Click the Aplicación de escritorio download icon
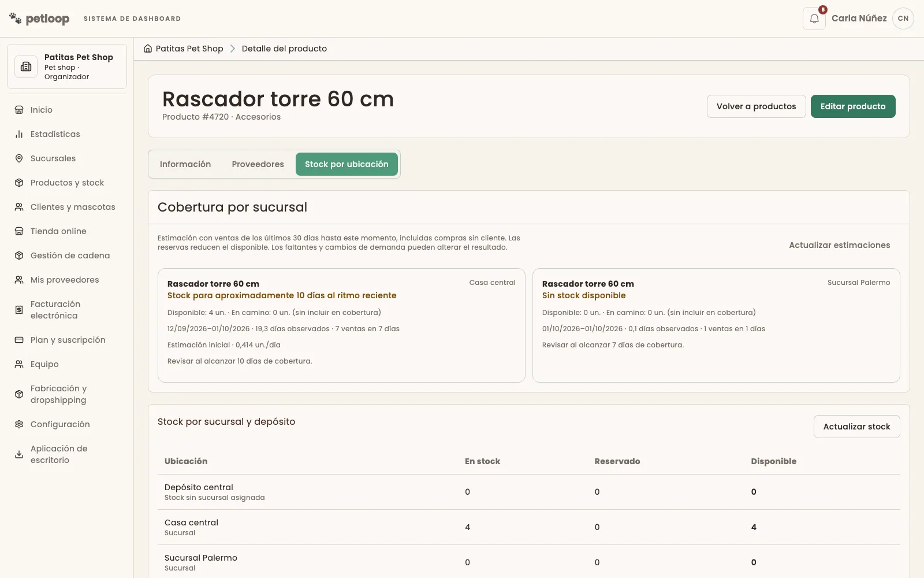Screen dimensions: 924x578 pyautogui.click(x=19, y=454)
